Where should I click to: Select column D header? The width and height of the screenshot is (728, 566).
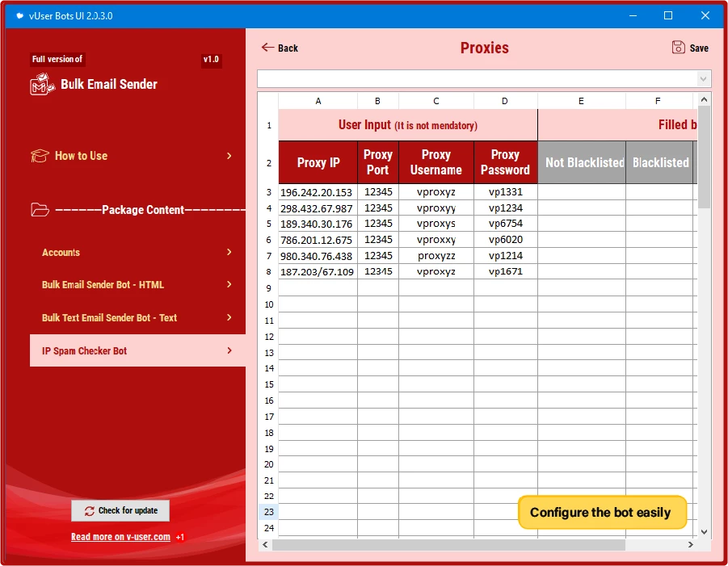pyautogui.click(x=506, y=101)
